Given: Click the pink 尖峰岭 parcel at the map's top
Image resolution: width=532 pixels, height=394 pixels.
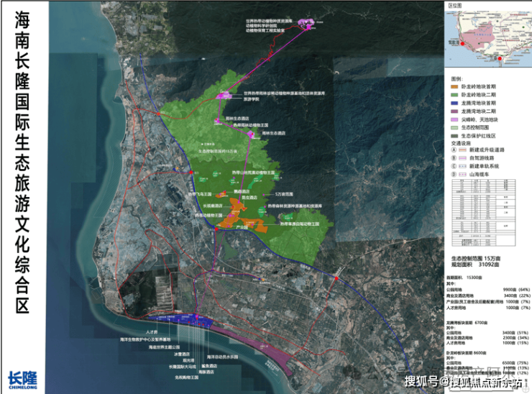Looking at the screenshot, I should click(307, 23).
